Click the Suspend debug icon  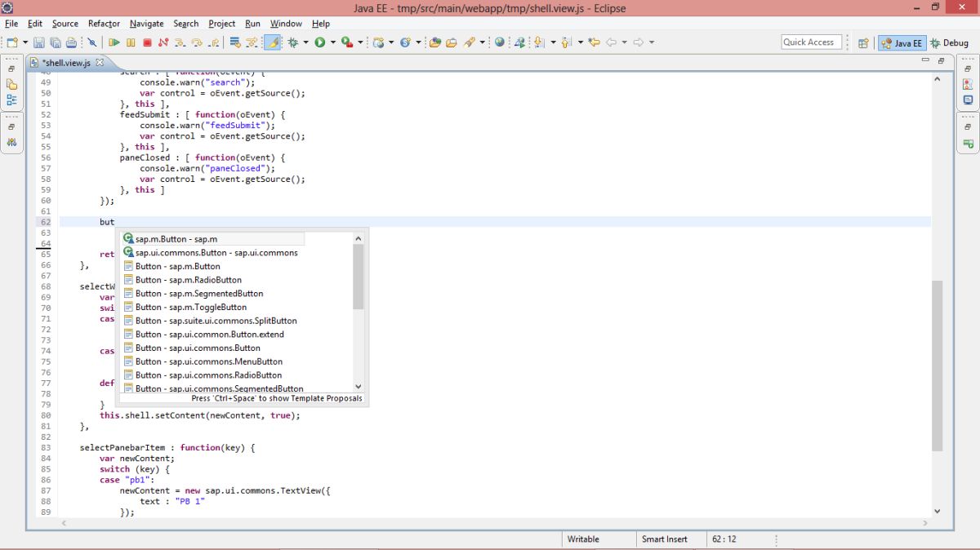(131, 42)
